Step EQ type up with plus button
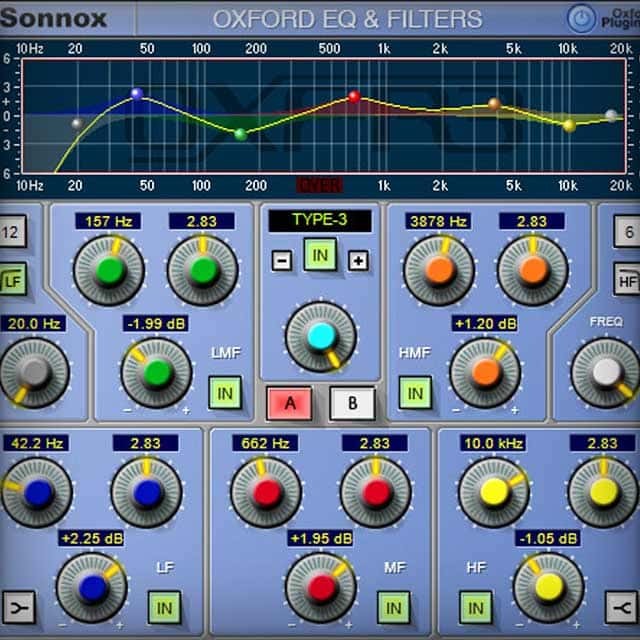 356,260
